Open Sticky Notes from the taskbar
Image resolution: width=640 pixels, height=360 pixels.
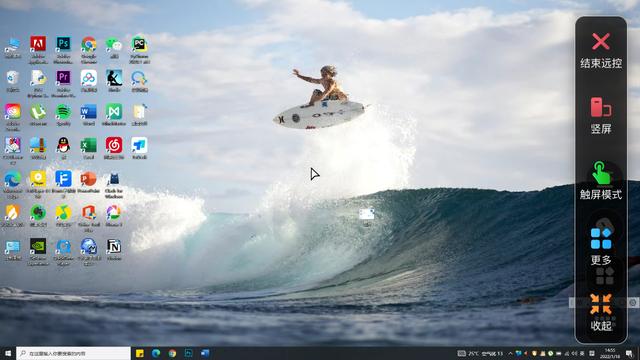point(140,353)
